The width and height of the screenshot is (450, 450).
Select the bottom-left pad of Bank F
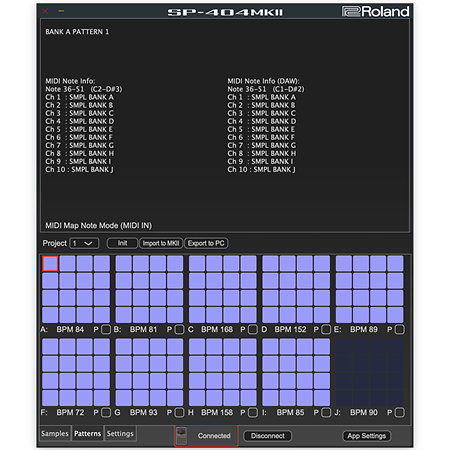pos(50,398)
